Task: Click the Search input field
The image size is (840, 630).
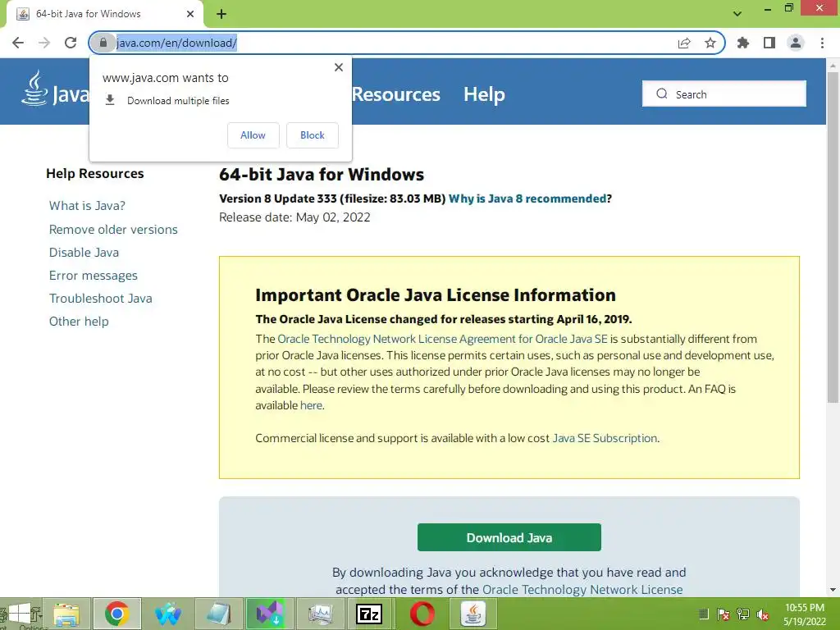Action: coord(724,94)
